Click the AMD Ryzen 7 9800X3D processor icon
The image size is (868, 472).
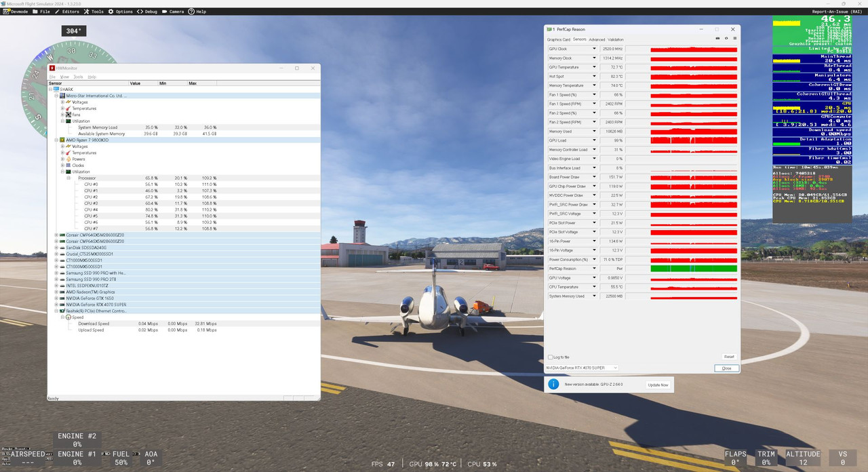tap(62, 140)
